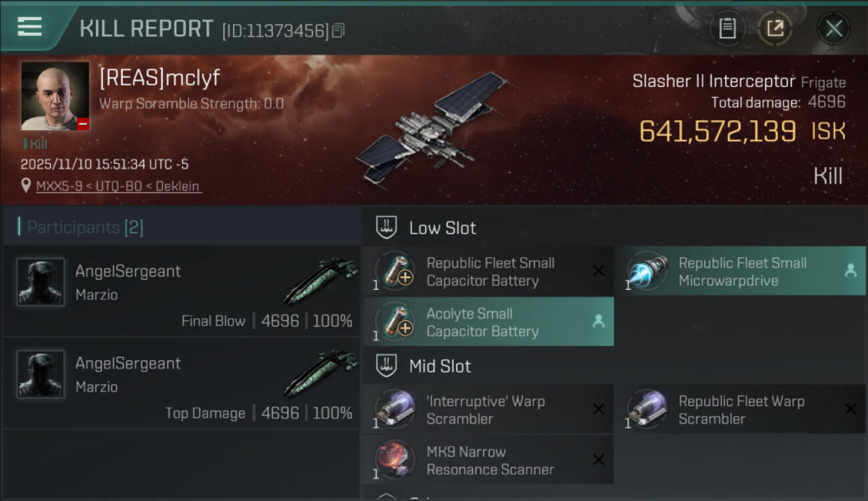Select AngelSergeant Top Damage participant entry
The image size is (868, 501).
[182, 383]
